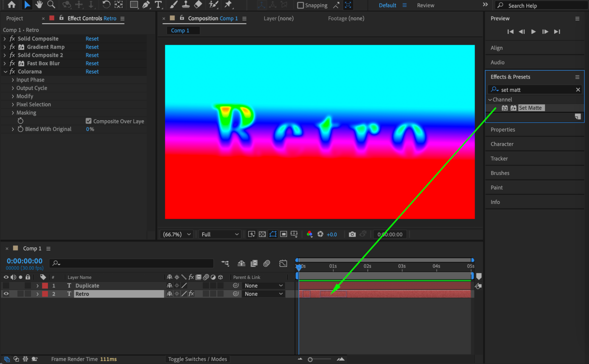The width and height of the screenshot is (589, 364).
Task: Collapse Channel category in Effects
Action: tap(490, 99)
